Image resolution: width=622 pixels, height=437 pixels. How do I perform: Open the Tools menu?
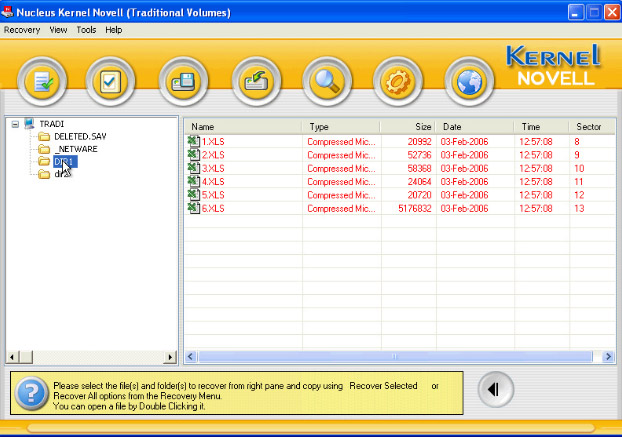coord(86,30)
